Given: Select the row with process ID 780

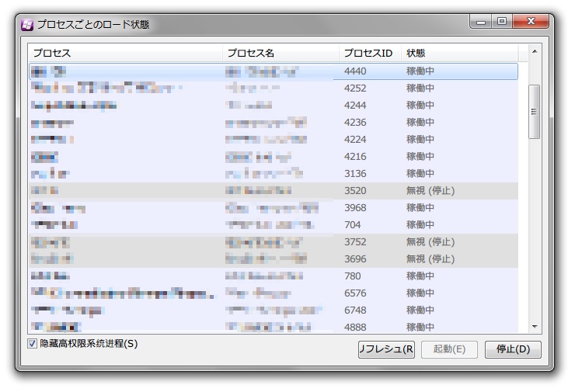Looking at the screenshot, I should pos(274,276).
